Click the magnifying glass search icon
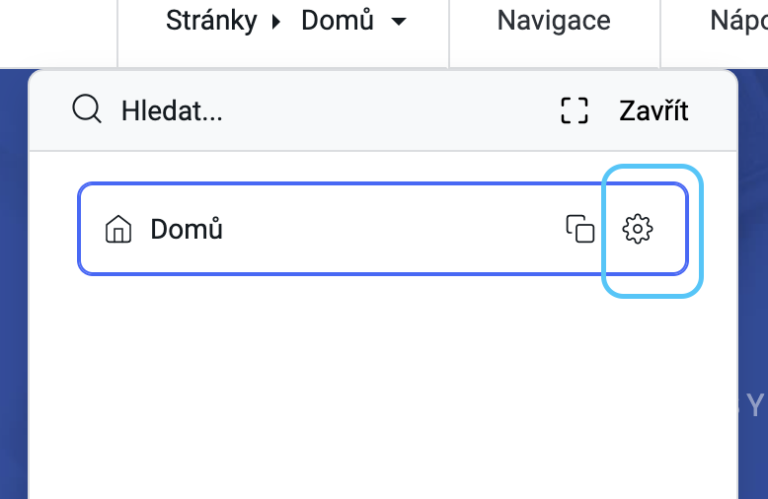This screenshot has height=499, width=768. point(87,109)
